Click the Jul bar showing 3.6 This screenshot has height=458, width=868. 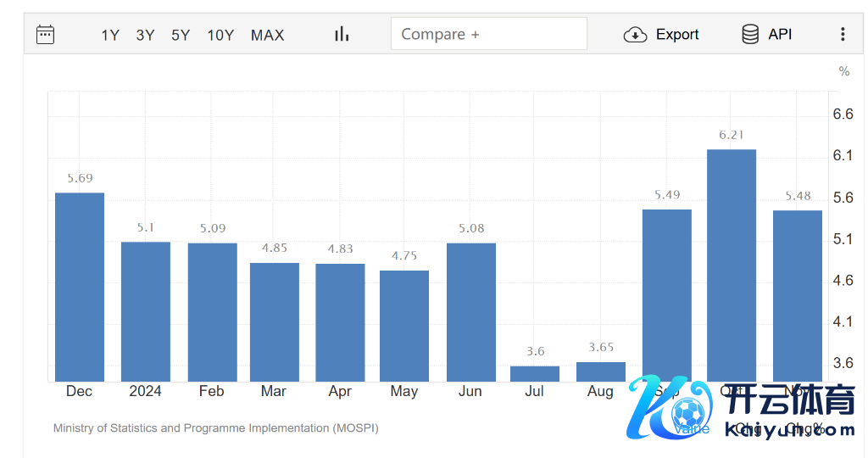click(535, 374)
